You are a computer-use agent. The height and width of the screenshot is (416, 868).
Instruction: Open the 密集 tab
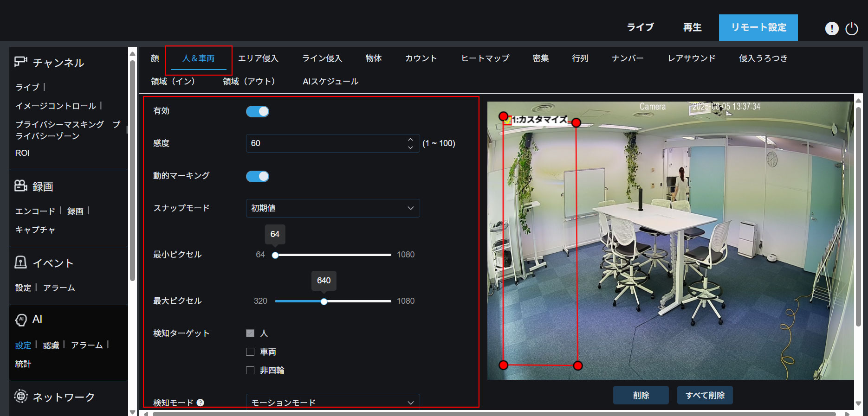(x=541, y=58)
